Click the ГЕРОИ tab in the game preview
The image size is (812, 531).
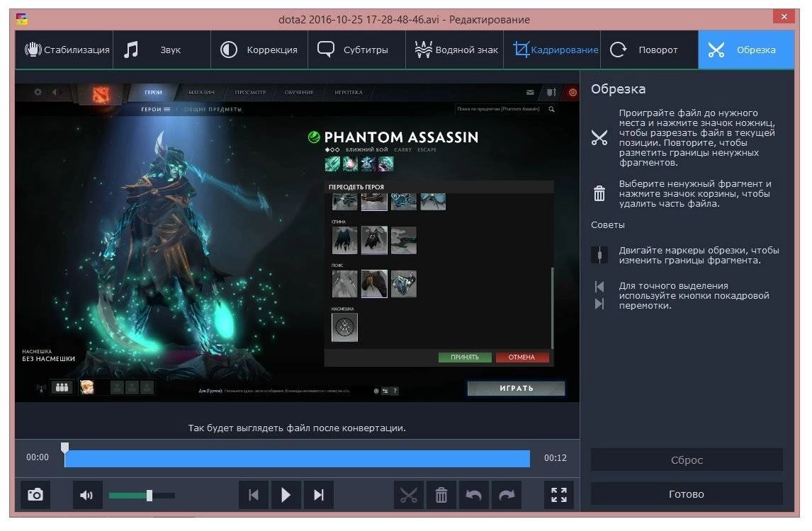[x=153, y=92]
